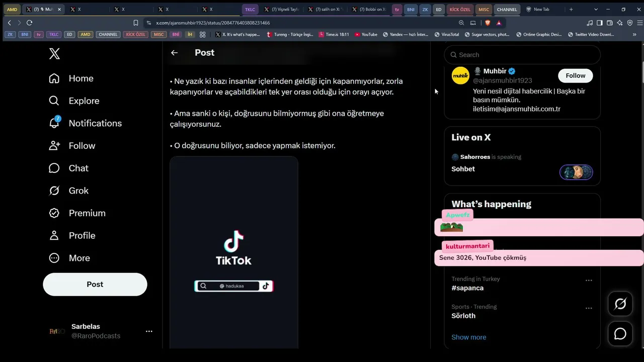The height and width of the screenshot is (362, 644).
Task: Click the Brave Rewards triangle icon
Action: tap(499, 23)
